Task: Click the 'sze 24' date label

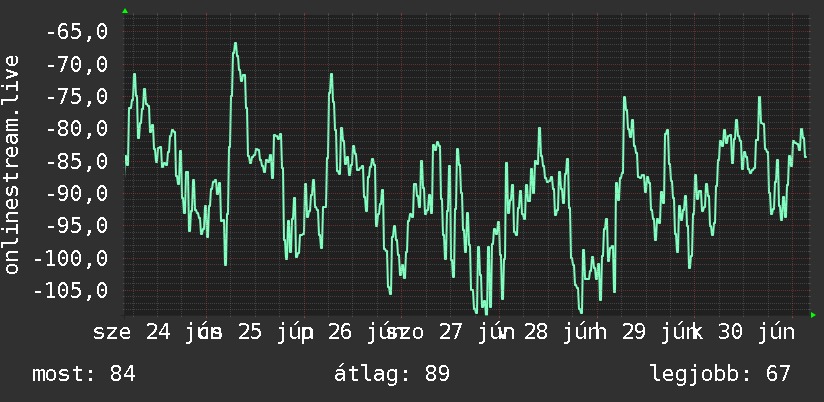Action: click(x=132, y=333)
